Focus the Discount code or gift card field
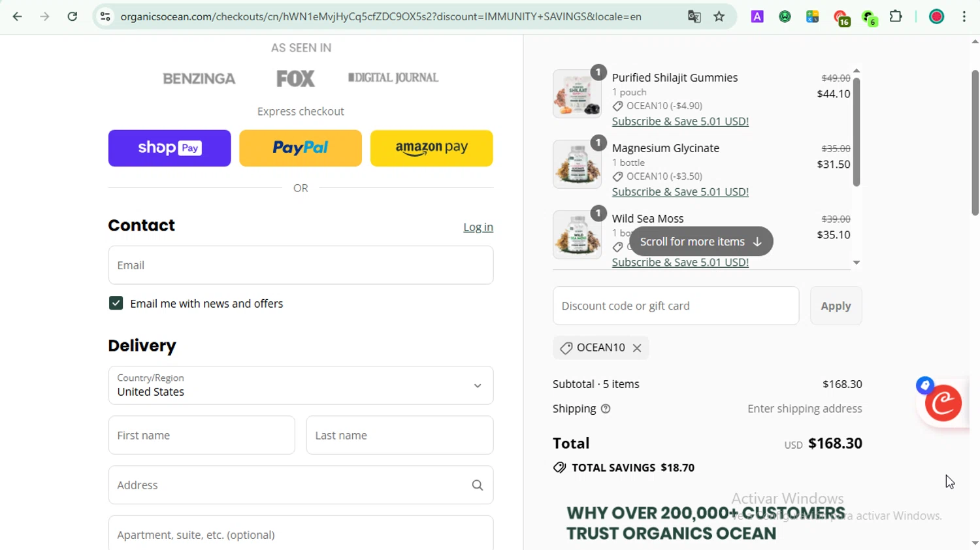Screen dimensions: 980x550 click(x=676, y=306)
